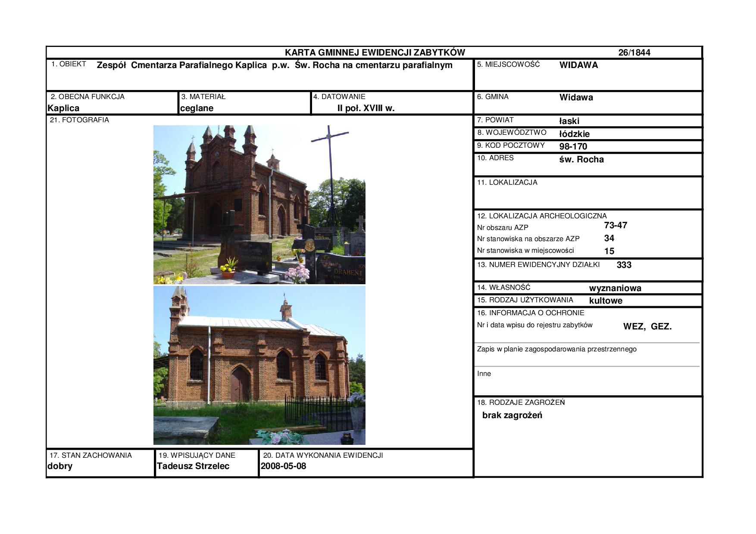Select the current function value Kaplica
This screenshot has height=534, width=756.
coord(63,108)
